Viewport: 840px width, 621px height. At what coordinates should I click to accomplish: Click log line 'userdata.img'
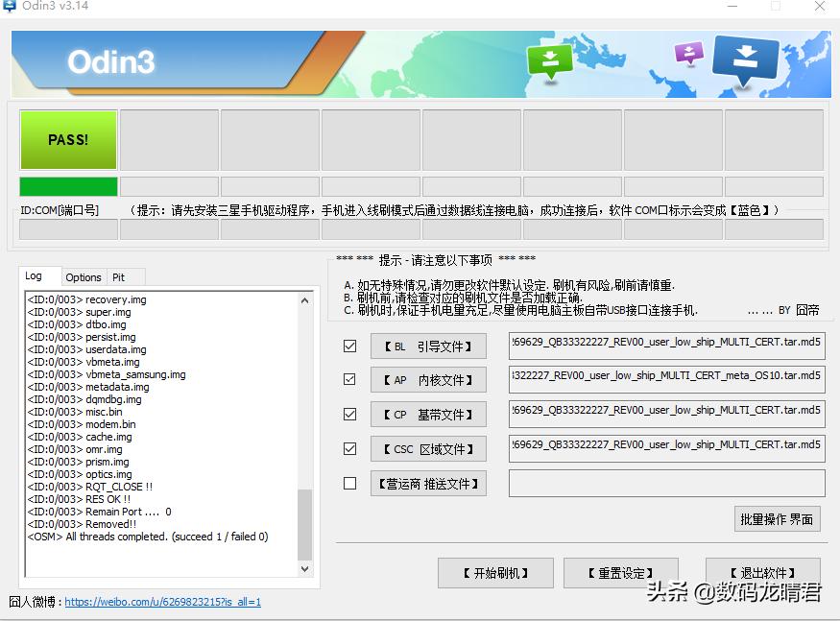click(x=86, y=349)
